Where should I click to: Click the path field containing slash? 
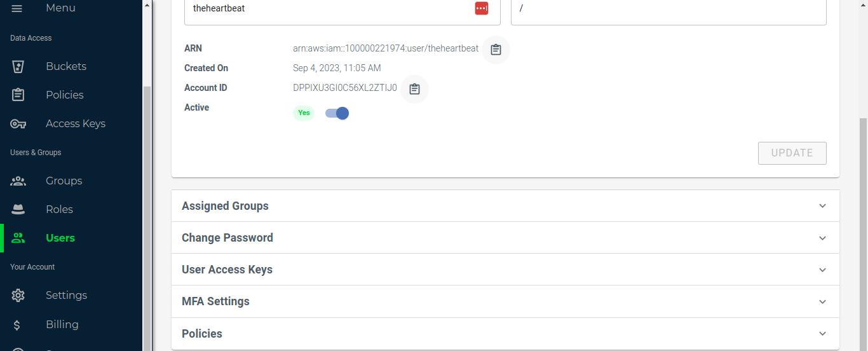click(668, 12)
